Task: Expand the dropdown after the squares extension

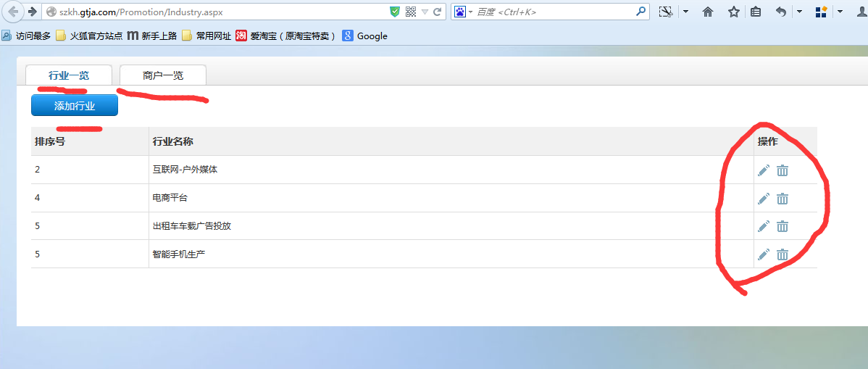Action: 840,12
